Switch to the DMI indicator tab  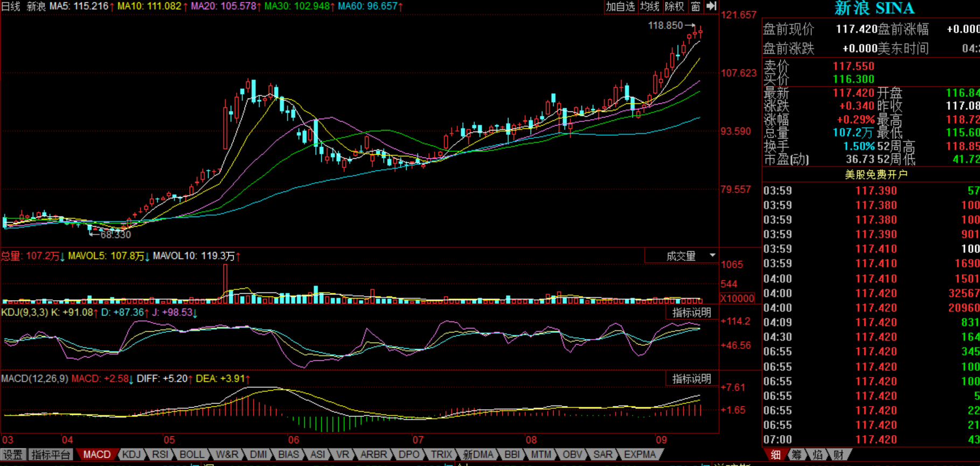coord(259,455)
